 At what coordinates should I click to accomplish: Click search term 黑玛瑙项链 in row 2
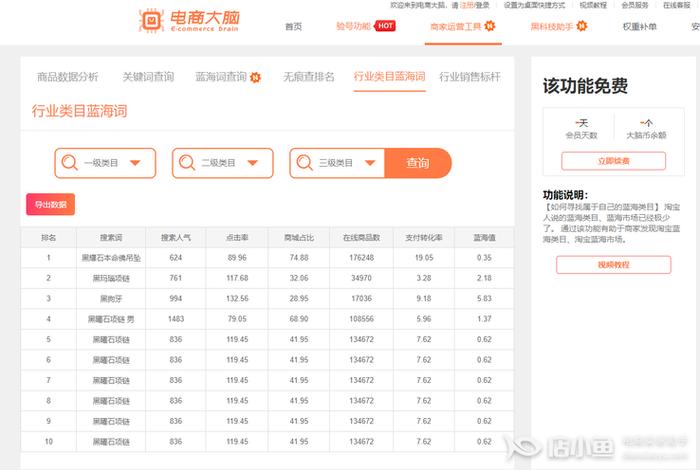[111, 279]
